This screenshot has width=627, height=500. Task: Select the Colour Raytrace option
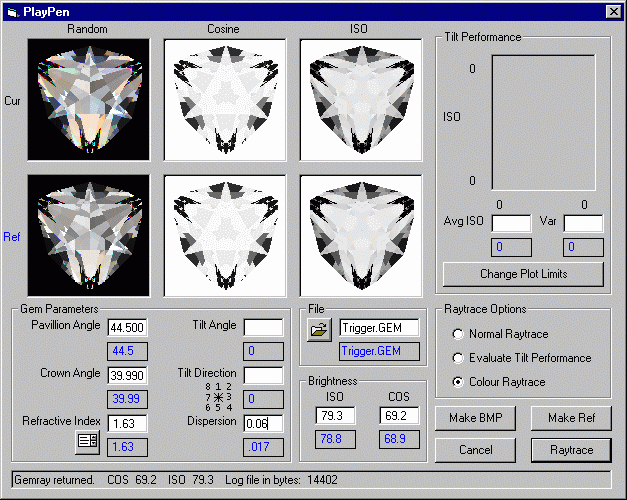(x=499, y=382)
